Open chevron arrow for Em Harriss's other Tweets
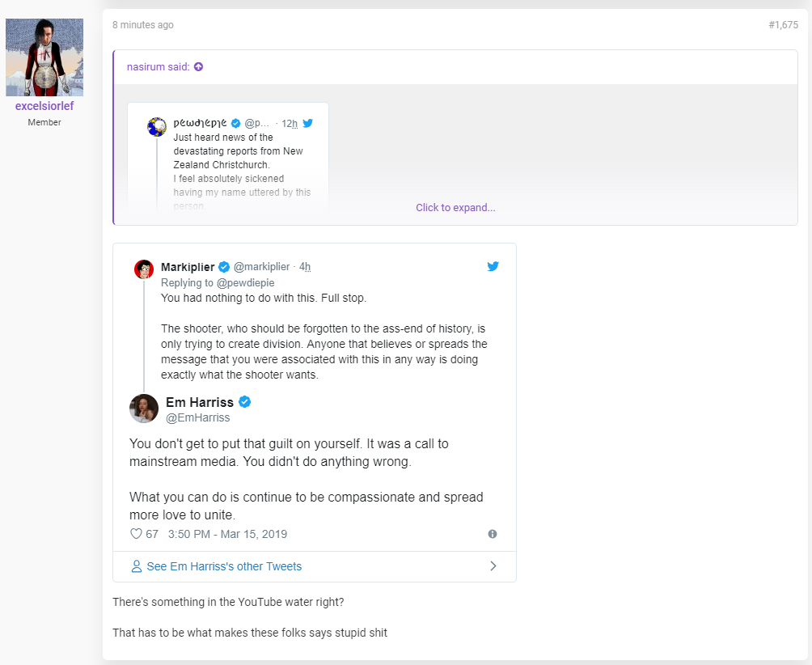 (493, 566)
